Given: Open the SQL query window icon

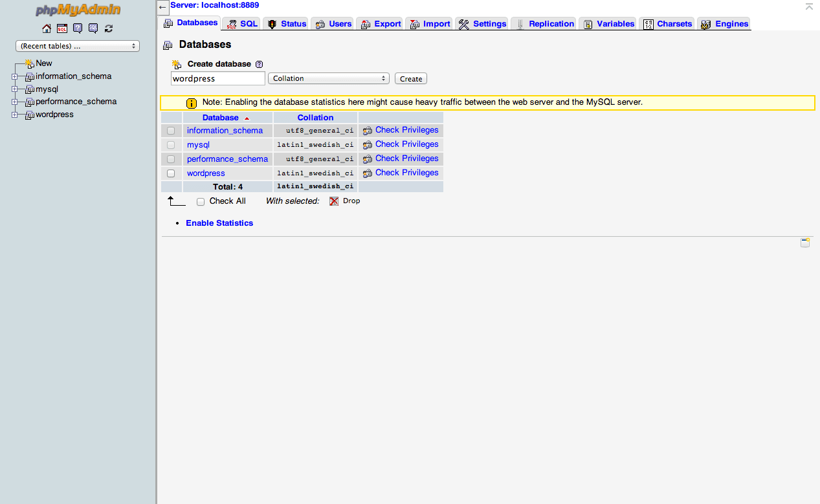Looking at the screenshot, I should coord(61,28).
